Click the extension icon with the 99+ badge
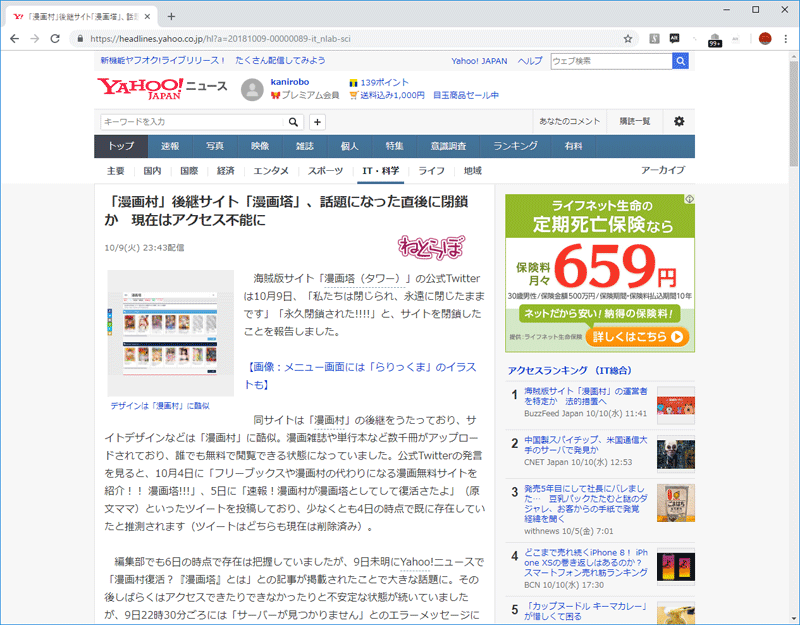The height and width of the screenshot is (625, 800). (715, 40)
